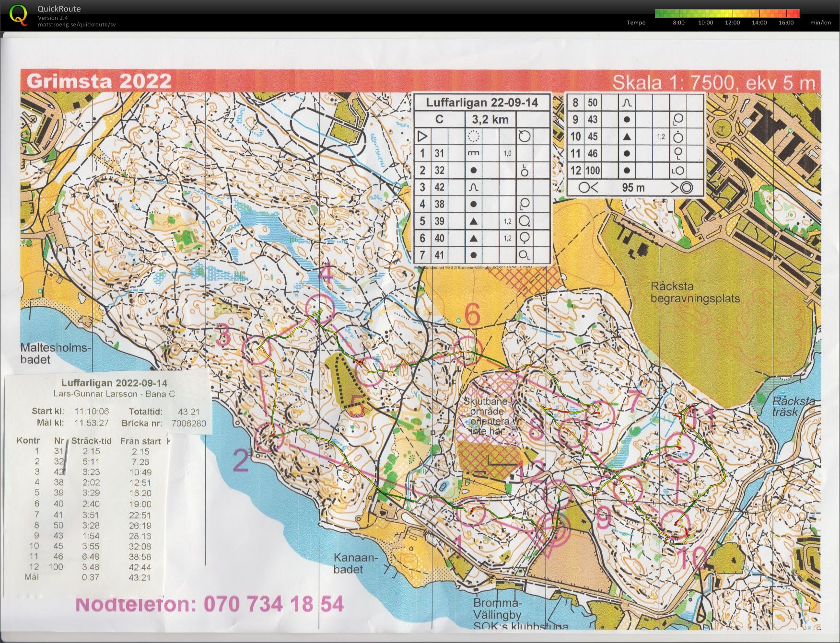Image resolution: width=840 pixels, height=643 pixels.
Task: Click the 16:00 tempo scale value
Action: pos(786,23)
